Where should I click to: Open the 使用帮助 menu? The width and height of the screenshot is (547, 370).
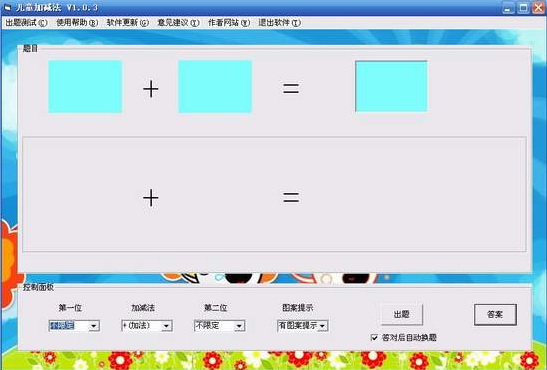pyautogui.click(x=77, y=23)
